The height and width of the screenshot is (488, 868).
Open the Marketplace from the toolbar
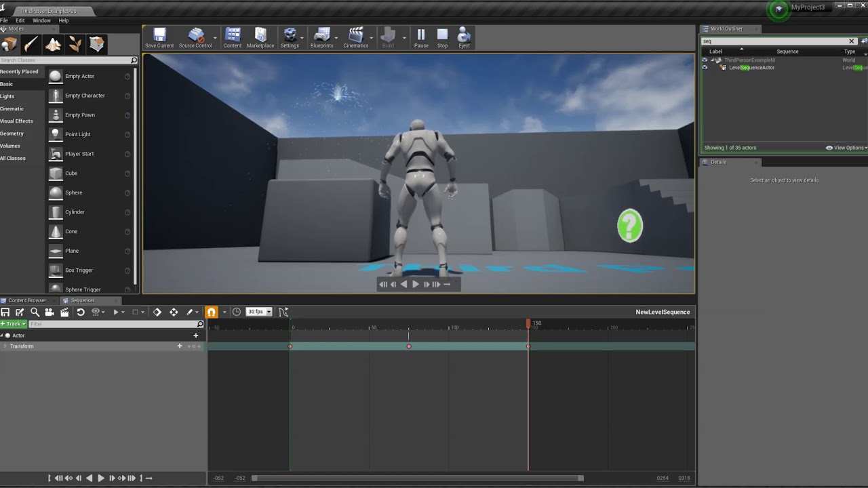click(260, 38)
